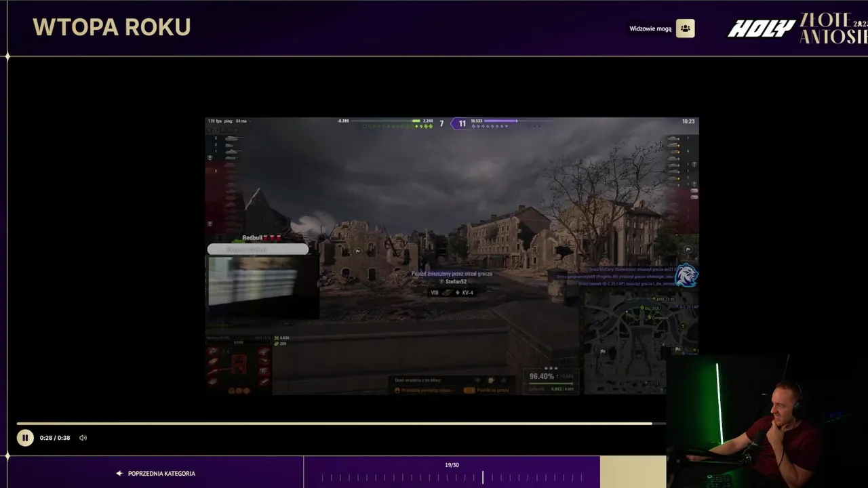Click the 10:23 battle timer
Image resolution: width=868 pixels, height=488 pixels.
click(688, 121)
